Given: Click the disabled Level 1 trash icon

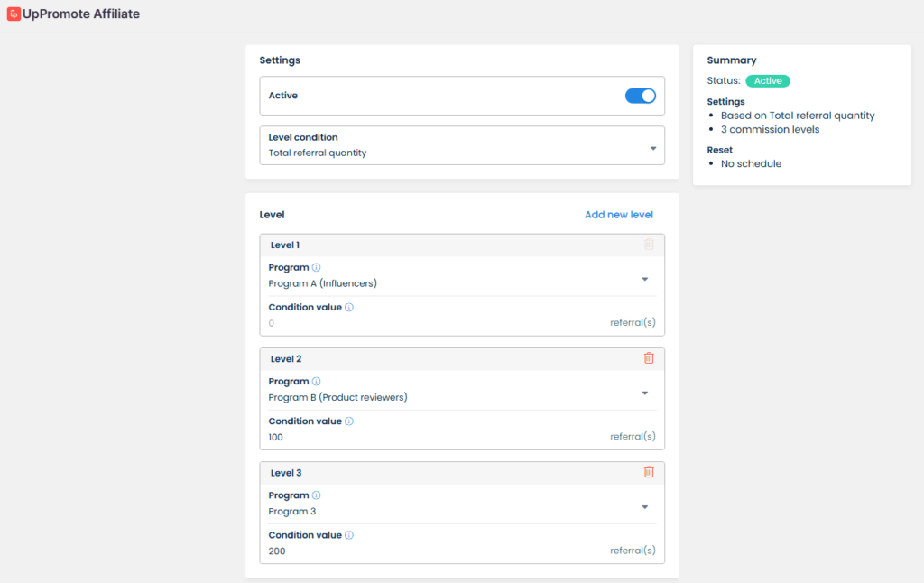Looking at the screenshot, I should [x=648, y=245].
